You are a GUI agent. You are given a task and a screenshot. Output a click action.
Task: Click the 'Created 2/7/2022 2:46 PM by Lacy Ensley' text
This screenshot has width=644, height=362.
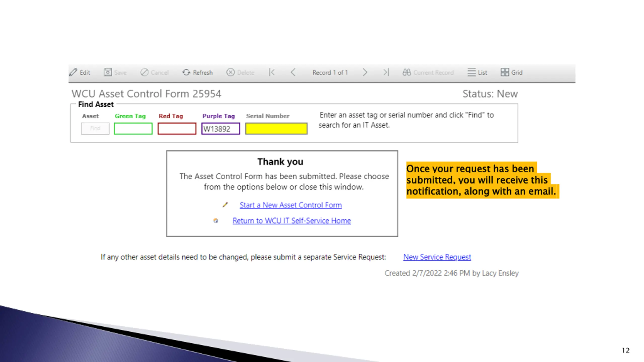pos(451,273)
